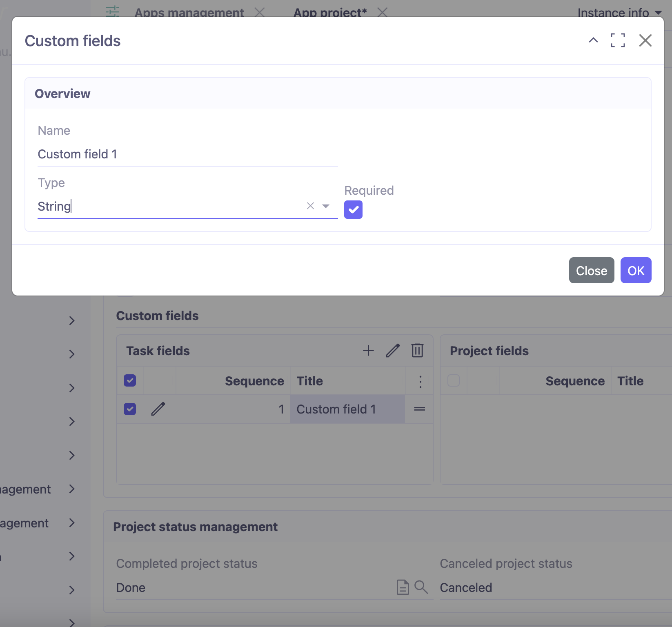Open the document picker beside Done

403,587
